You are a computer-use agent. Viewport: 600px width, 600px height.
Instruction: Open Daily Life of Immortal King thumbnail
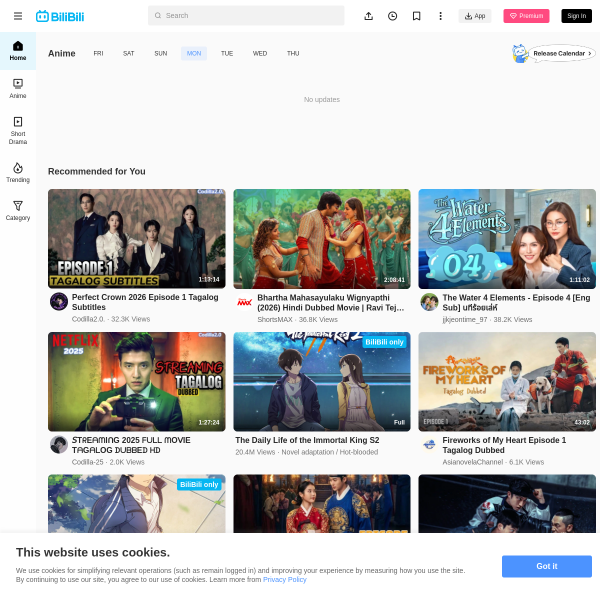(x=322, y=382)
